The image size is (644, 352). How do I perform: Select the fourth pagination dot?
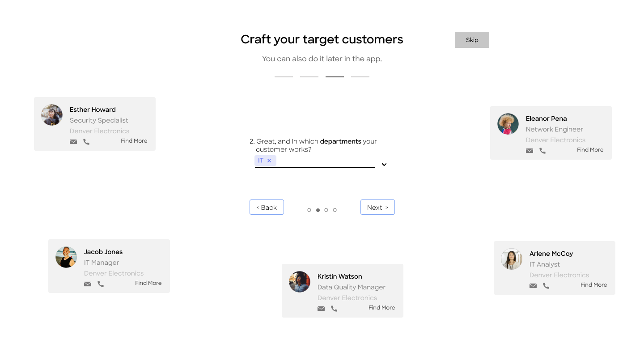pos(335,210)
